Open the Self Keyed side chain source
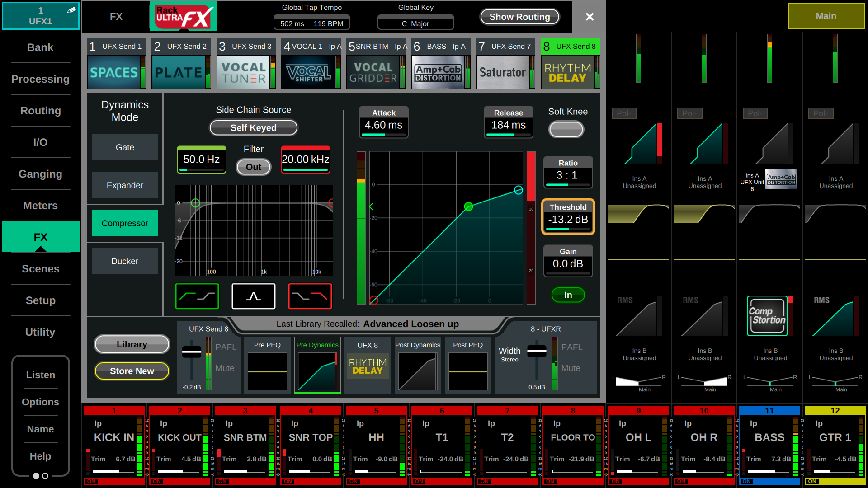The image size is (868, 488). 254,128
